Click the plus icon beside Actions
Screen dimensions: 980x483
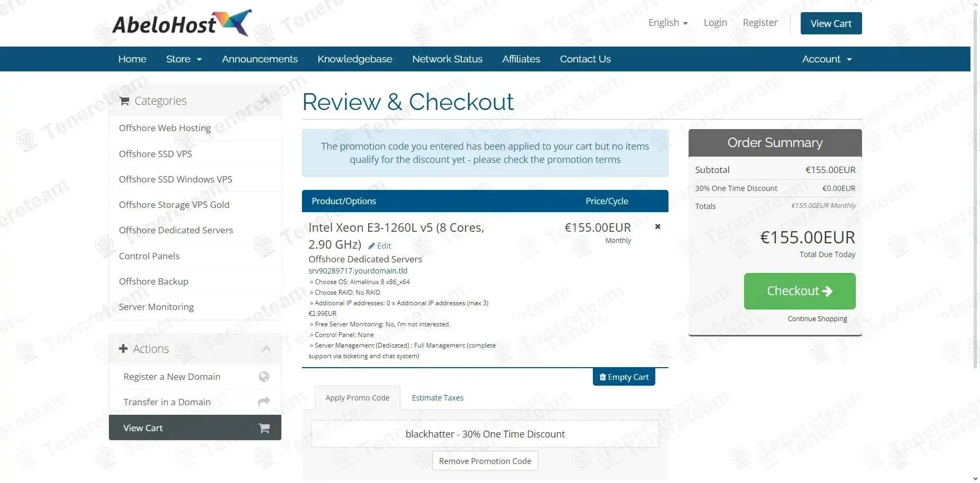coord(123,349)
